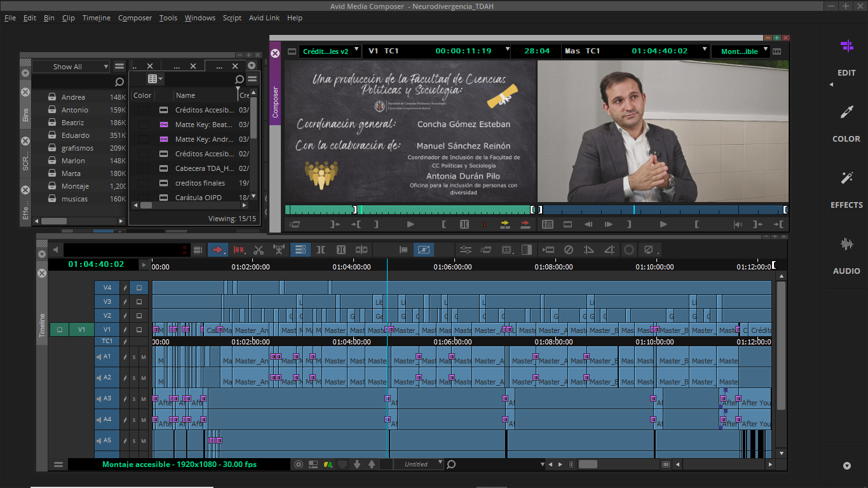Open the timeline fast menu hamburger icon
Screen dimensions: 868x488
(58, 464)
